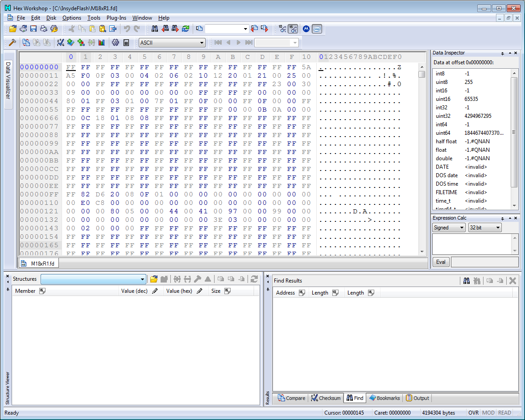The image size is (525, 420).
Task: Pin the Expression Calc panel
Action: (x=503, y=218)
